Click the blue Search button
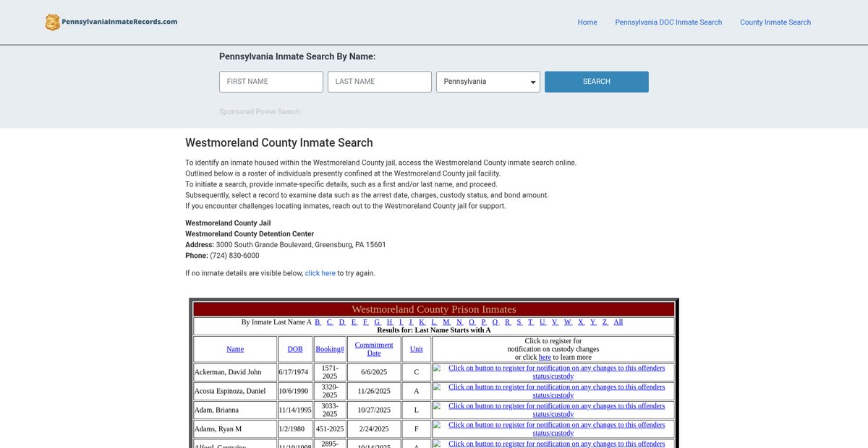The image size is (868, 448). [x=597, y=82]
